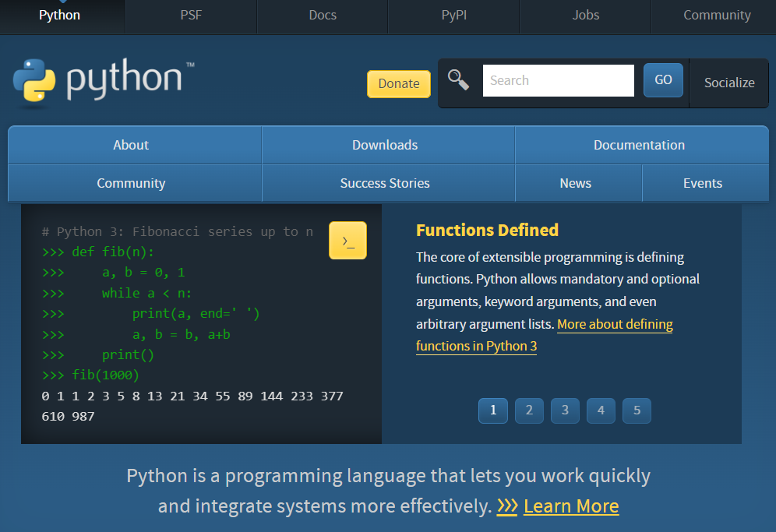Focus the Search input field
The width and height of the screenshot is (776, 532).
pyautogui.click(x=559, y=81)
